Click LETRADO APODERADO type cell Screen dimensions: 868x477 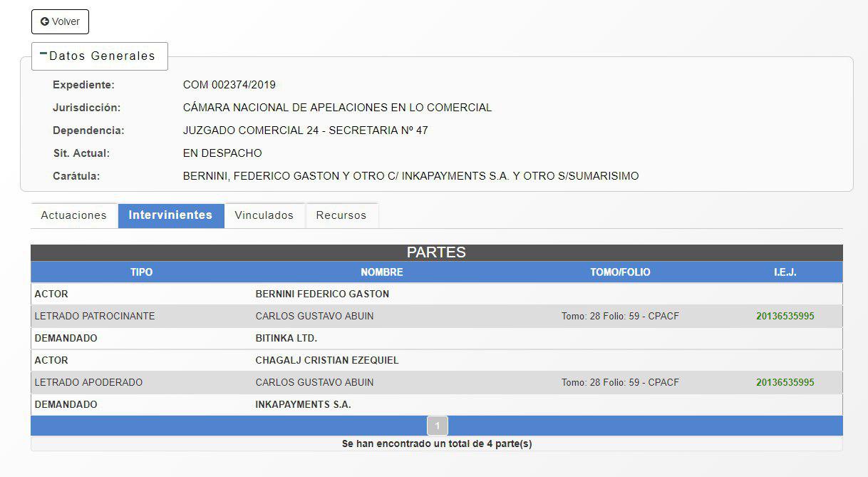click(x=88, y=382)
